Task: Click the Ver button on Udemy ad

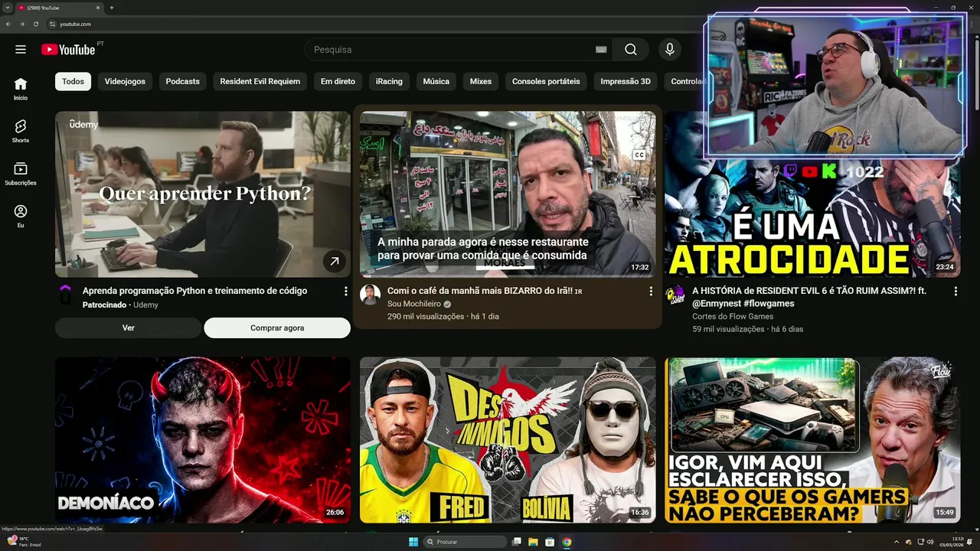Action: [x=129, y=328]
